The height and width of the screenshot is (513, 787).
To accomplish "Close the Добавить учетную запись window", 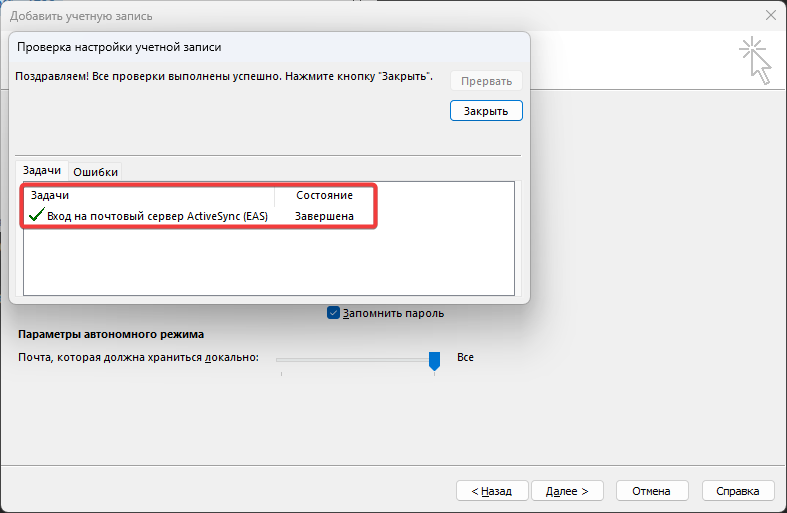I will point(770,16).
